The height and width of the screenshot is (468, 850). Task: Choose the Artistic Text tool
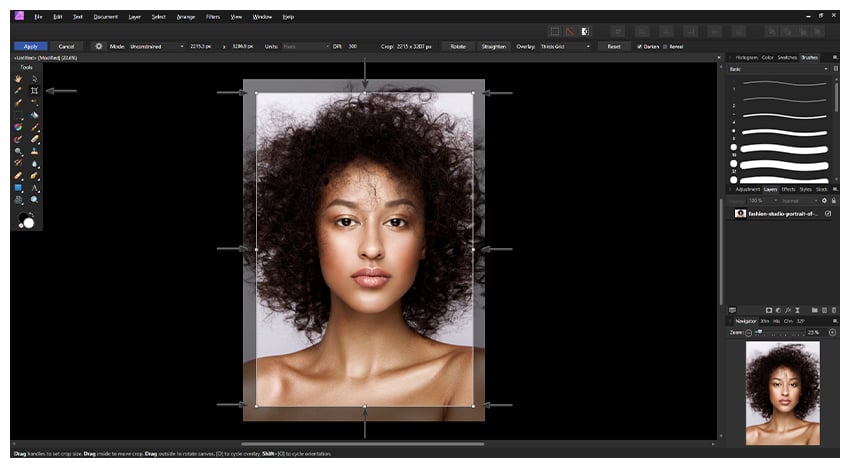[x=35, y=188]
